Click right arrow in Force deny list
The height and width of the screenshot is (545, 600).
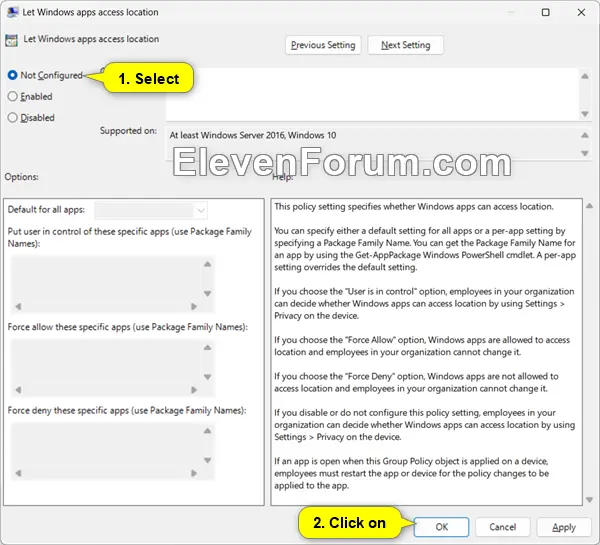pyautogui.click(x=194, y=473)
